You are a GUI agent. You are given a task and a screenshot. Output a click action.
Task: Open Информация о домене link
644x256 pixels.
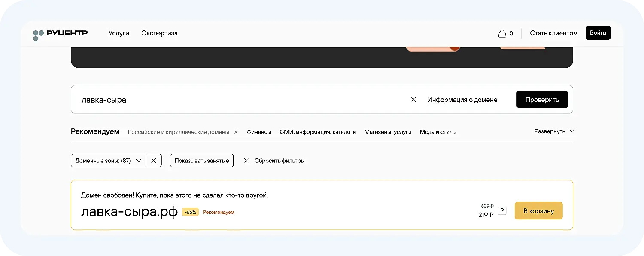462,100
